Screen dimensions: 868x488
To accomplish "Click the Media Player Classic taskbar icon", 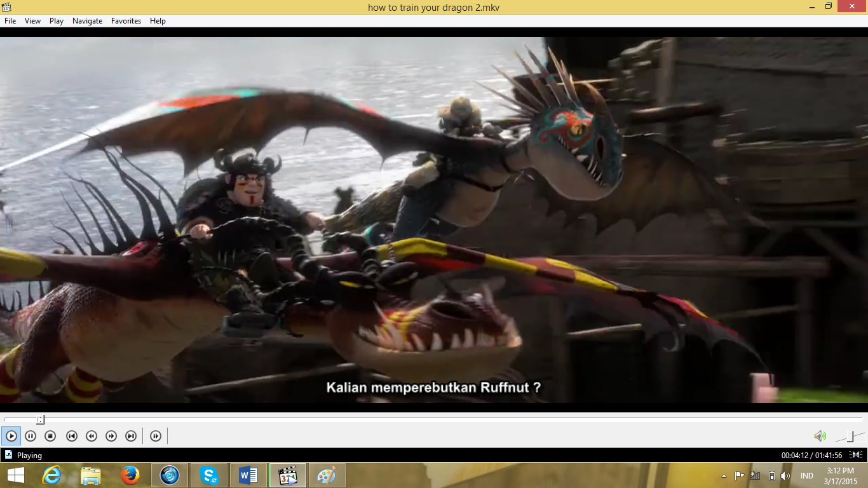I will 288,475.
